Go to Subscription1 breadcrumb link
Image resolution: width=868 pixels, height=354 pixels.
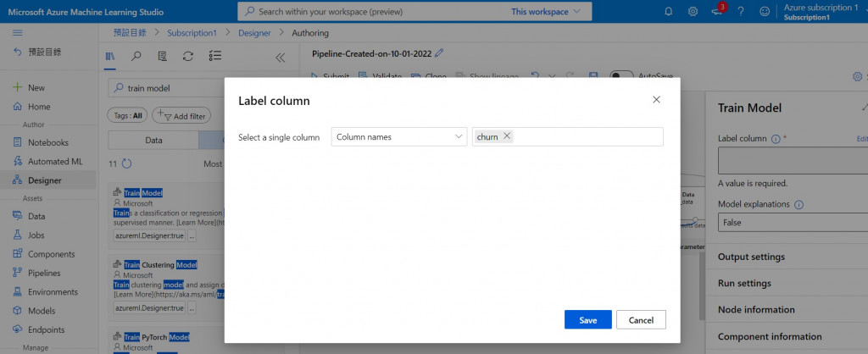pos(192,33)
